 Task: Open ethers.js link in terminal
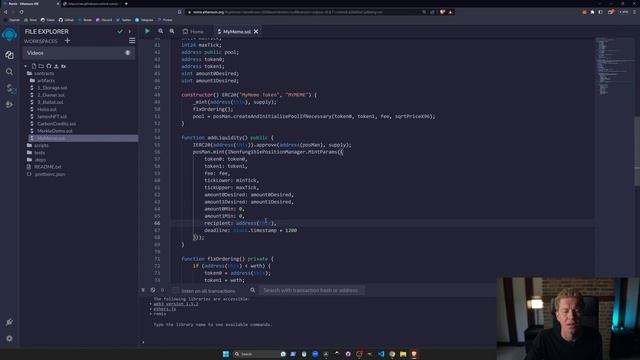click(164, 309)
